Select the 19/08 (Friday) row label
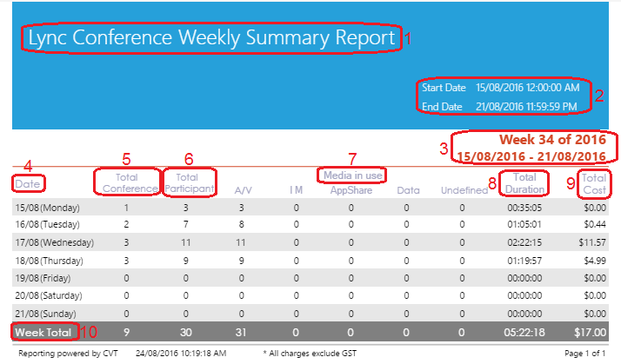621x364 pixels. [x=43, y=278]
